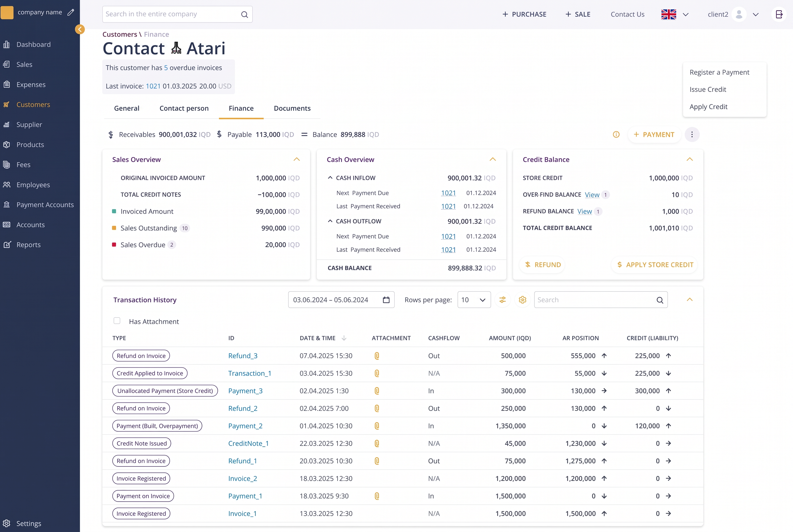This screenshot has width=793, height=532.
Task: Choose Register a Payment from the menu
Action: [x=719, y=72]
